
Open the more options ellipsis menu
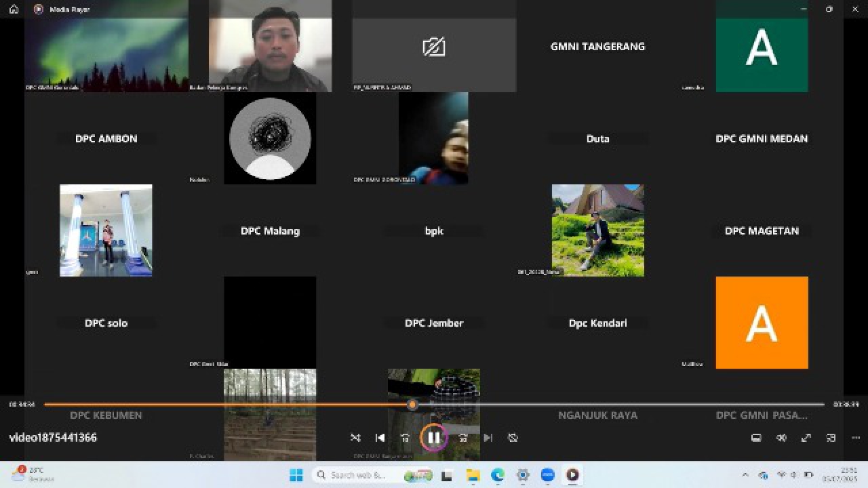[855, 438]
